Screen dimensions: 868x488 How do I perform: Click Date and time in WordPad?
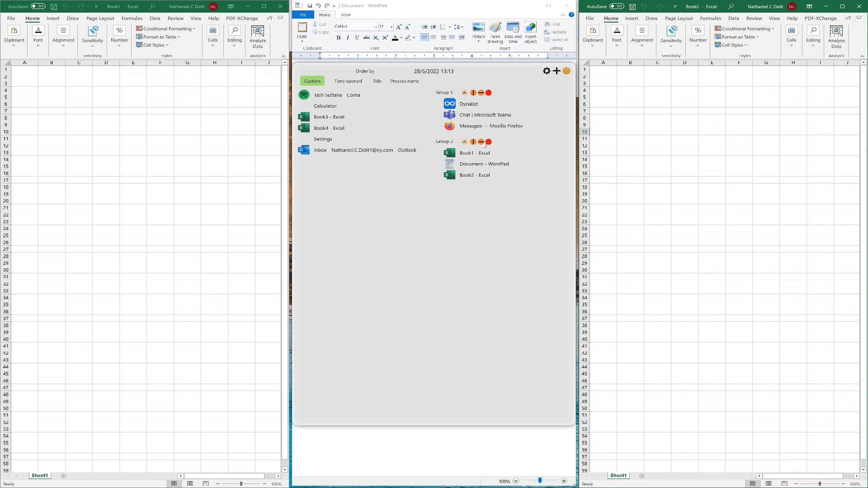coord(513,33)
